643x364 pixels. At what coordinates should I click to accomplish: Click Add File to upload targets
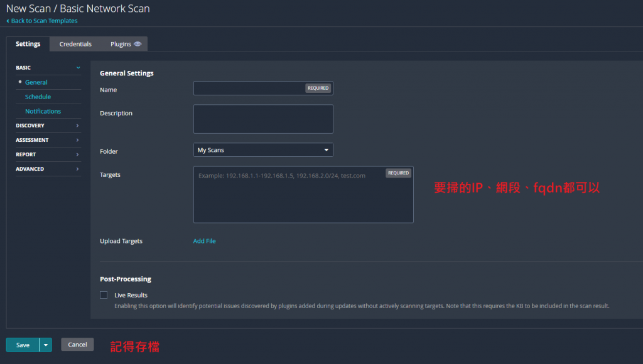pyautogui.click(x=204, y=241)
